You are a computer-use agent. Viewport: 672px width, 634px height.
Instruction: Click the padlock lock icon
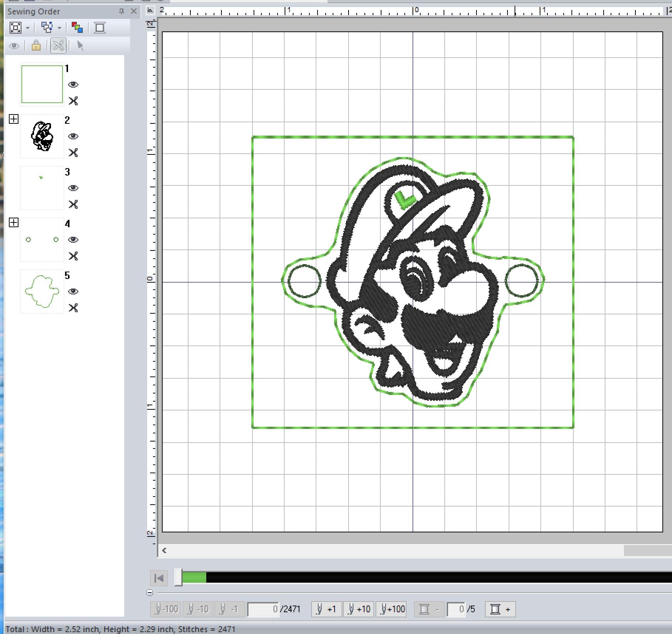(x=36, y=46)
